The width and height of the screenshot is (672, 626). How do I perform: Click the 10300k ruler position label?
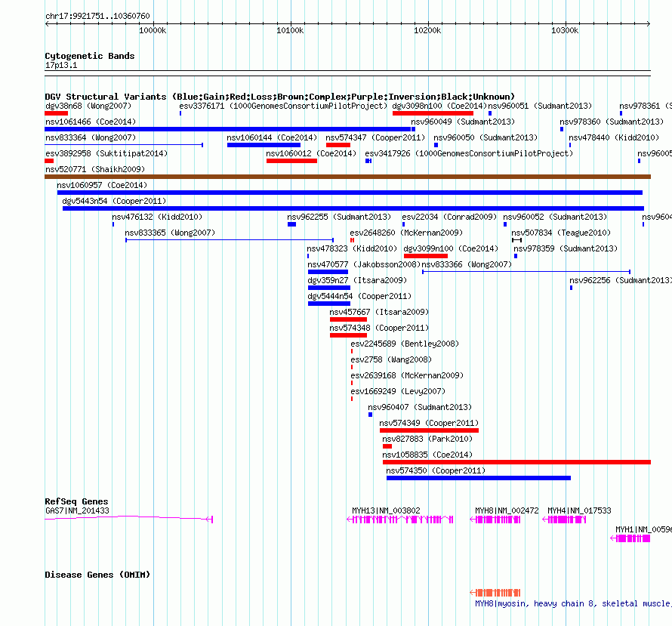point(565,30)
